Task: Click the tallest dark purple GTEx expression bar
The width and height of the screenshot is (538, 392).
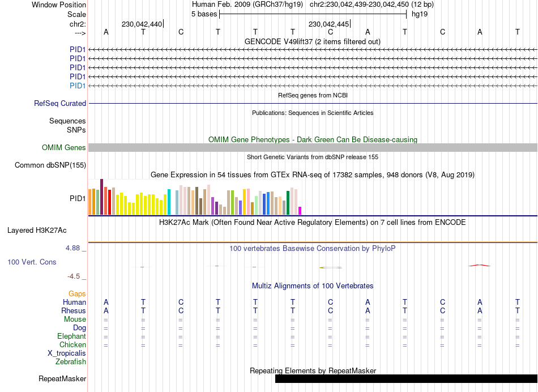Action: click(x=101, y=197)
